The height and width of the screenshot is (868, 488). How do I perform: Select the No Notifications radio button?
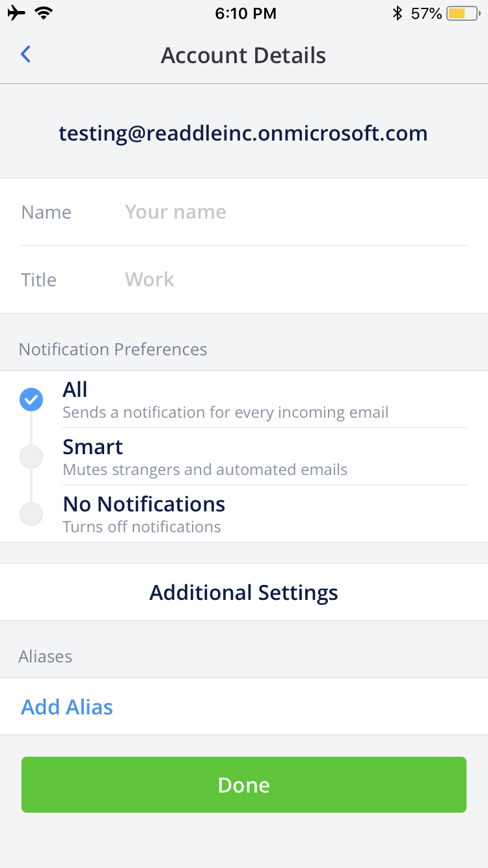(x=31, y=514)
